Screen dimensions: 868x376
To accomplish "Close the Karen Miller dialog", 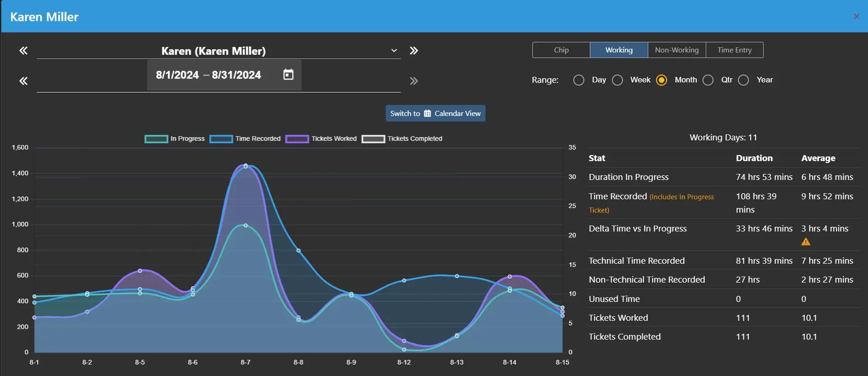I will coord(856,17).
